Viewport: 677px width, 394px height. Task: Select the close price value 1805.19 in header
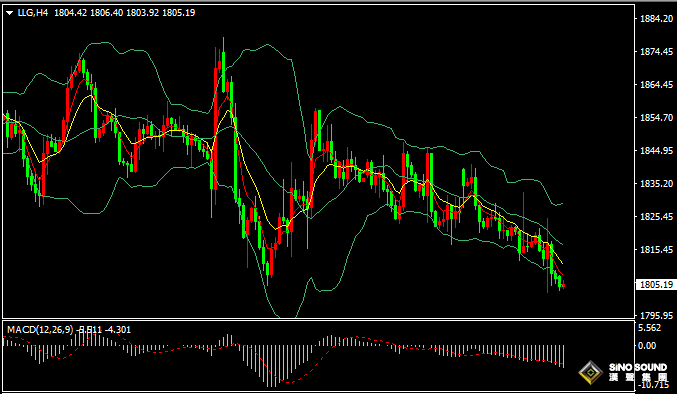coord(178,13)
